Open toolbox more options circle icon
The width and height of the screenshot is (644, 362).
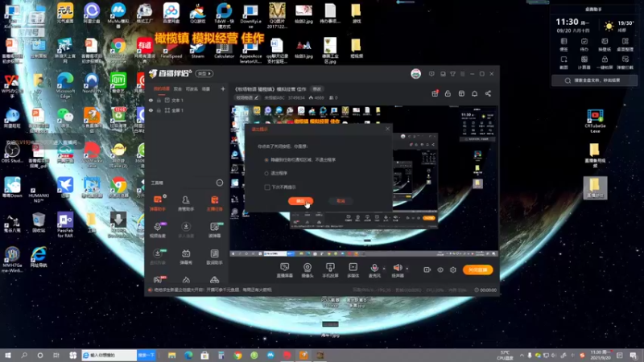point(220,183)
